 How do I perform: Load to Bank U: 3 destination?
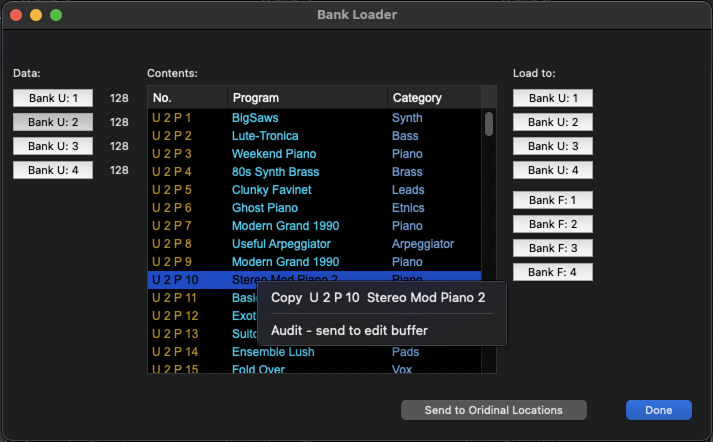click(553, 146)
